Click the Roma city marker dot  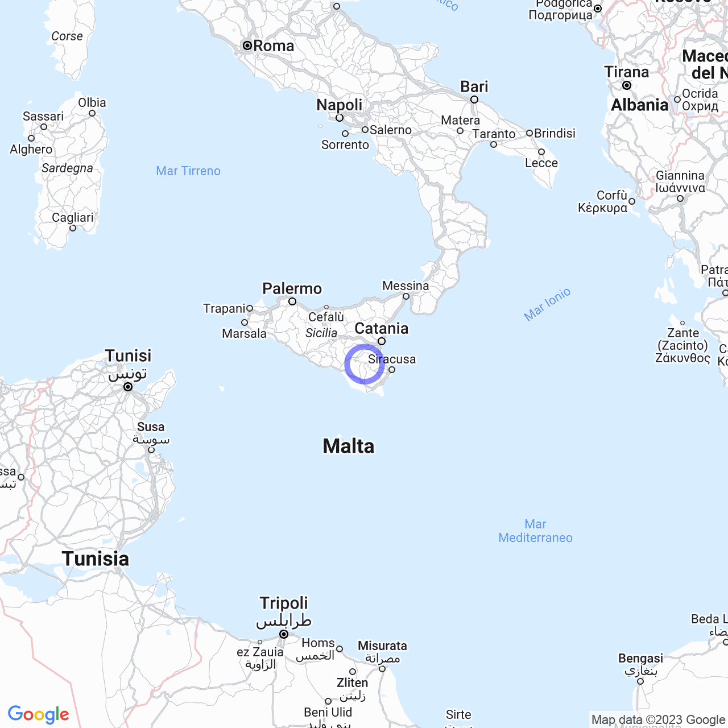pyautogui.click(x=247, y=45)
